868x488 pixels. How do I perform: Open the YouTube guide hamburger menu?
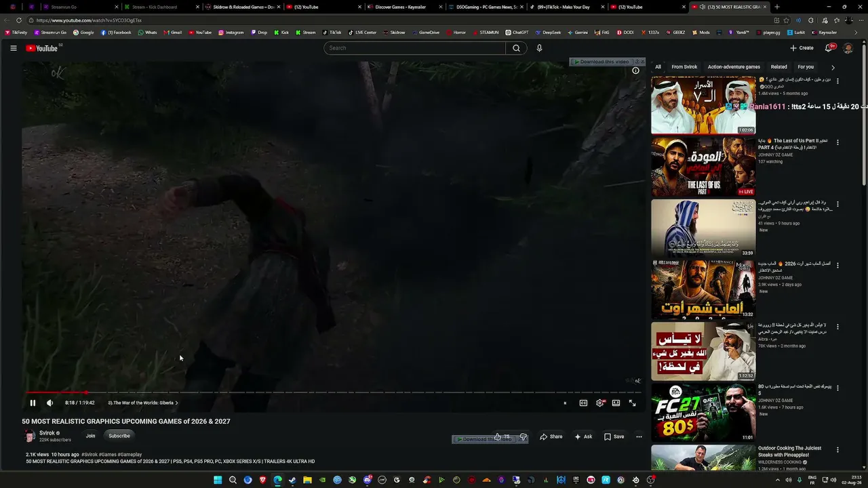[14, 48]
